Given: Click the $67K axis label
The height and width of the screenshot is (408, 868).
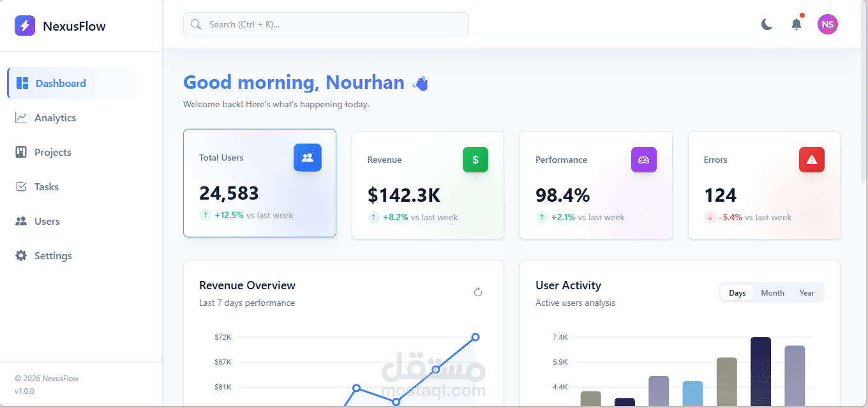Looking at the screenshot, I should pyautogui.click(x=223, y=362).
